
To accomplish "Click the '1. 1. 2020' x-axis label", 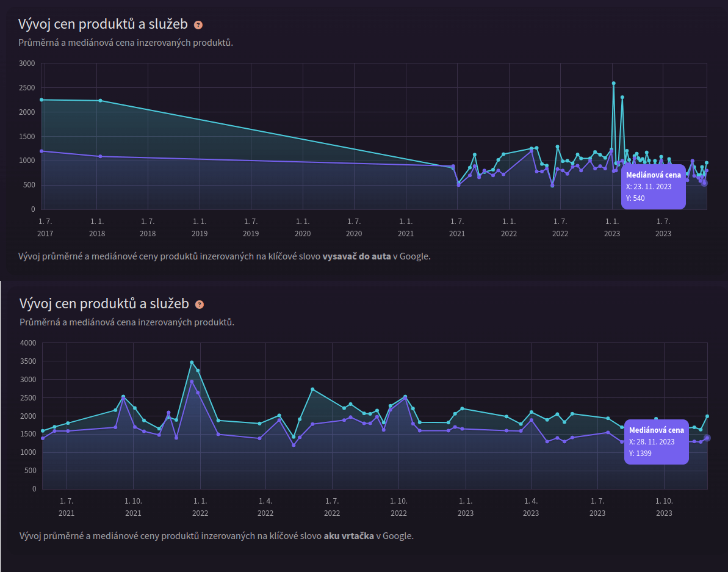I will click(x=303, y=228).
